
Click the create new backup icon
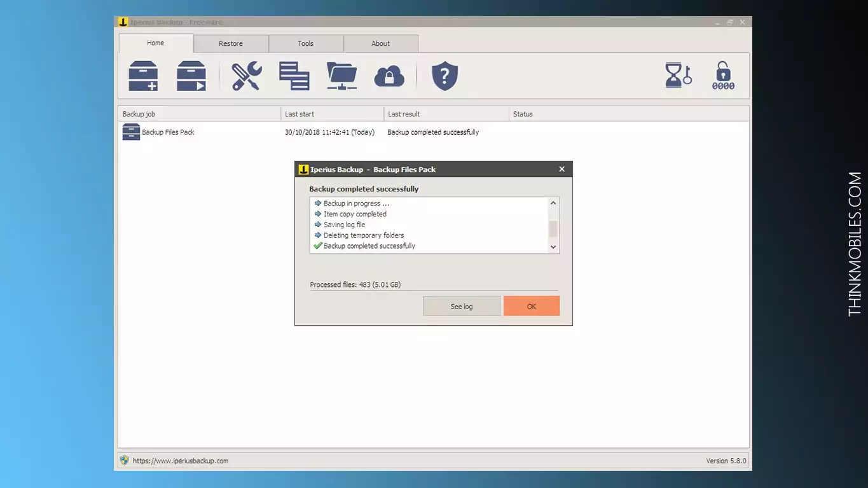(143, 76)
